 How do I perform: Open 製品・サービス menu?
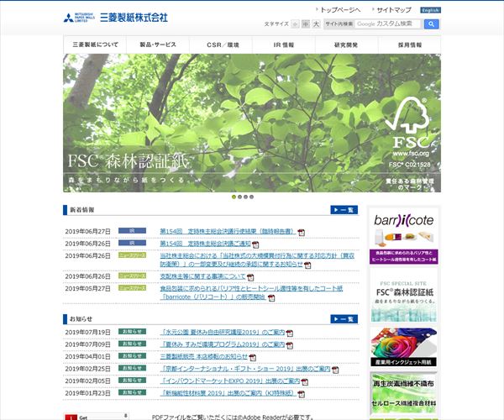pos(158,45)
